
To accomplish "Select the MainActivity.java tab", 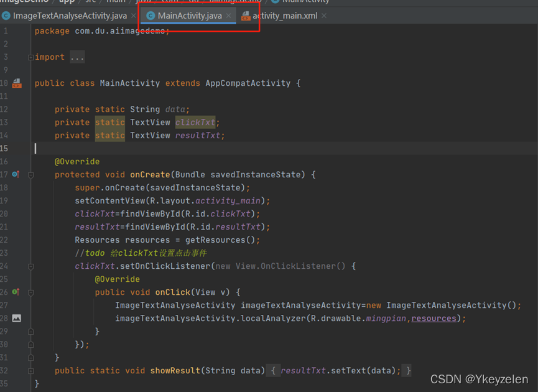I will (190, 16).
